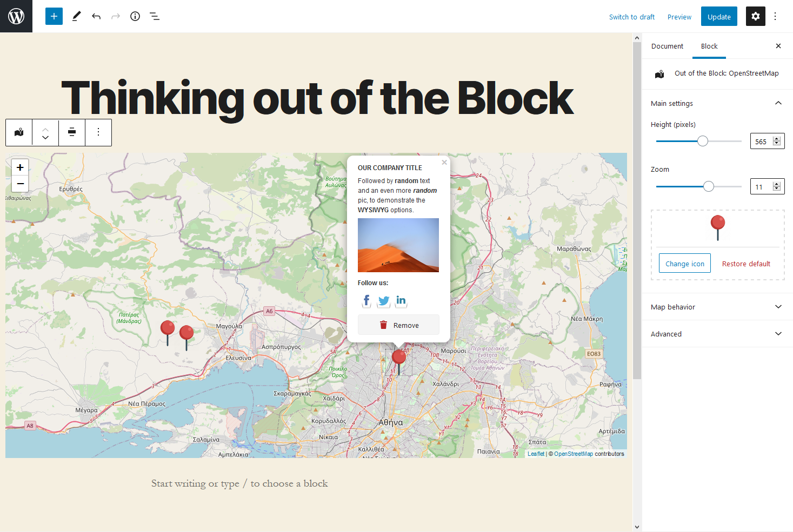The height and width of the screenshot is (532, 793).
Task: Move block up arrow
Action: pyautogui.click(x=45, y=129)
